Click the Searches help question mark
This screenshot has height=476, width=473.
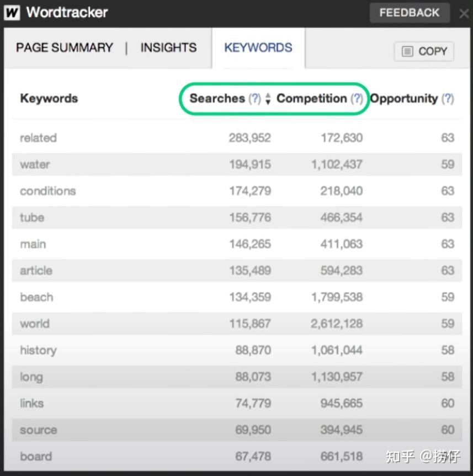tap(254, 99)
